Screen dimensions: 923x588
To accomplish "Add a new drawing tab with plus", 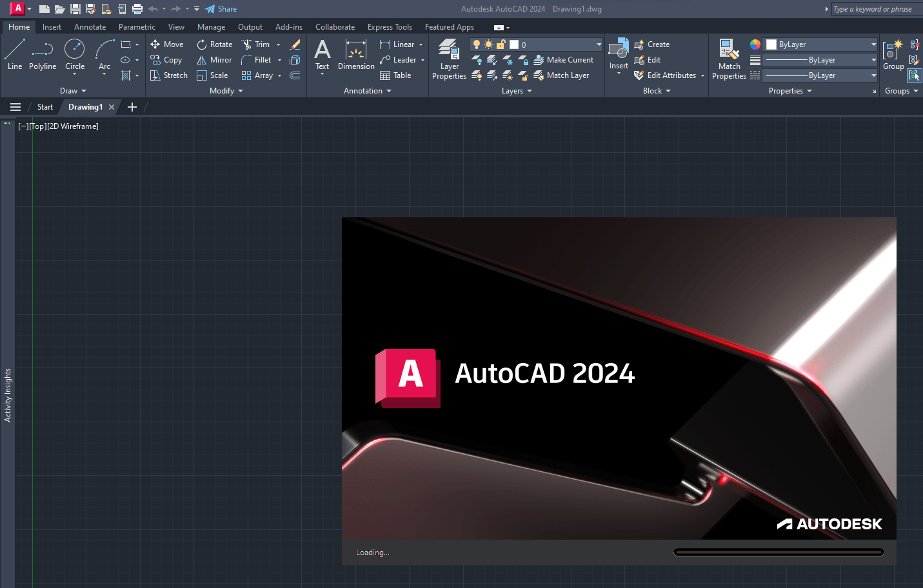I will (132, 107).
